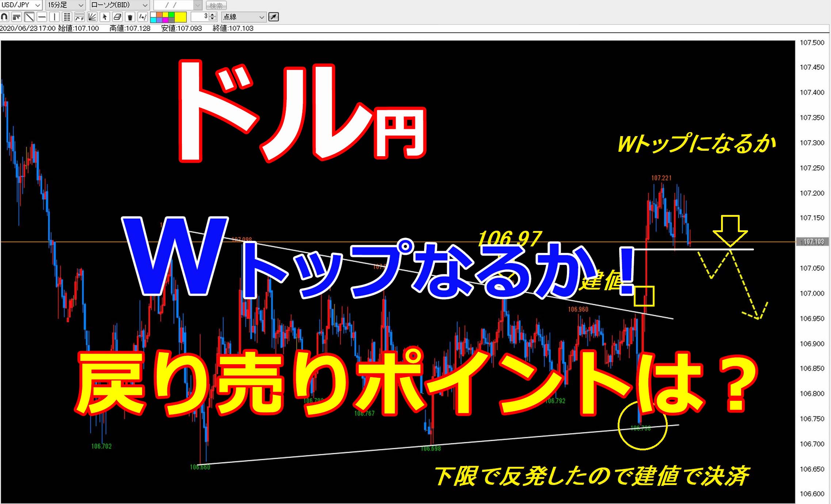Choose the Fibonacci retracement lines tool
Screen dimensions: 831x504
[80, 17]
